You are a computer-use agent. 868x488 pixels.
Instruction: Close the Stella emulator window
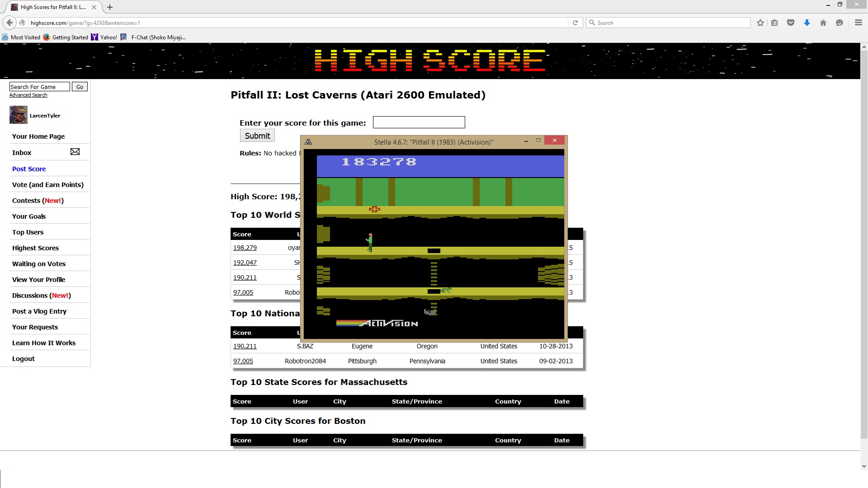point(554,141)
